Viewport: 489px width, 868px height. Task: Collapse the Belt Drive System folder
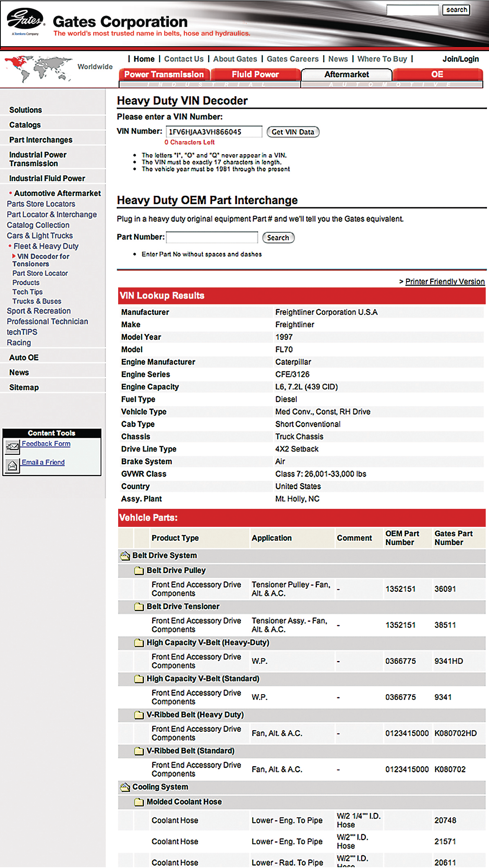coord(125,556)
